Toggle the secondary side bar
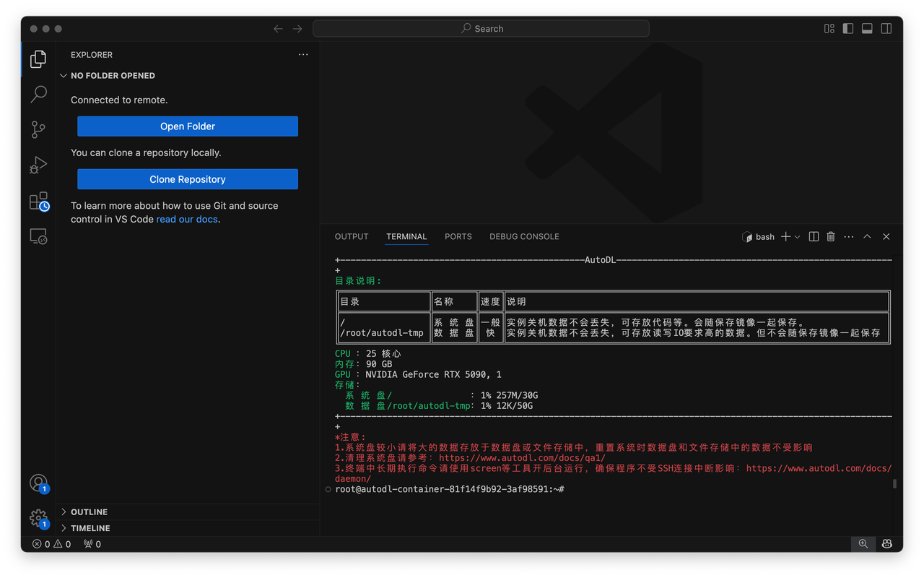Screen dimensions: 924x578 click(x=886, y=29)
